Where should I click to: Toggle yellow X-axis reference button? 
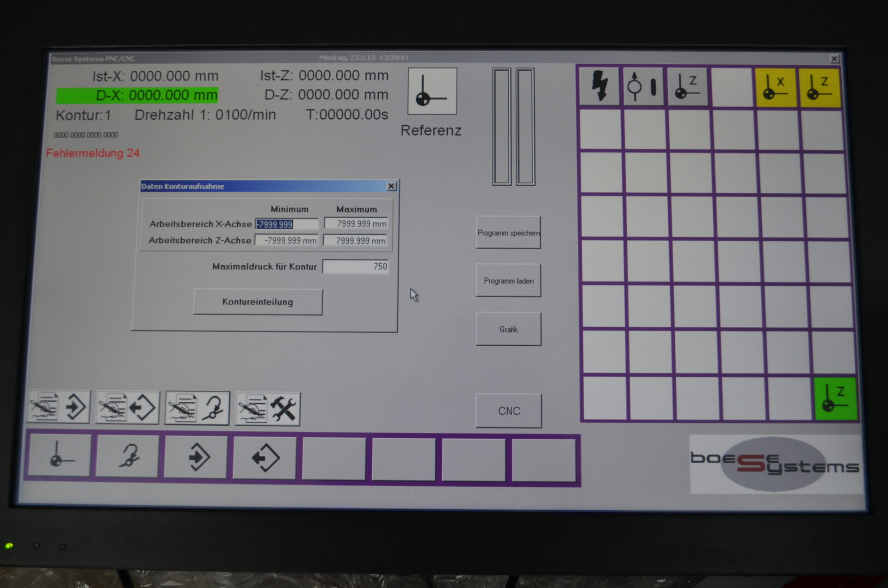click(776, 87)
